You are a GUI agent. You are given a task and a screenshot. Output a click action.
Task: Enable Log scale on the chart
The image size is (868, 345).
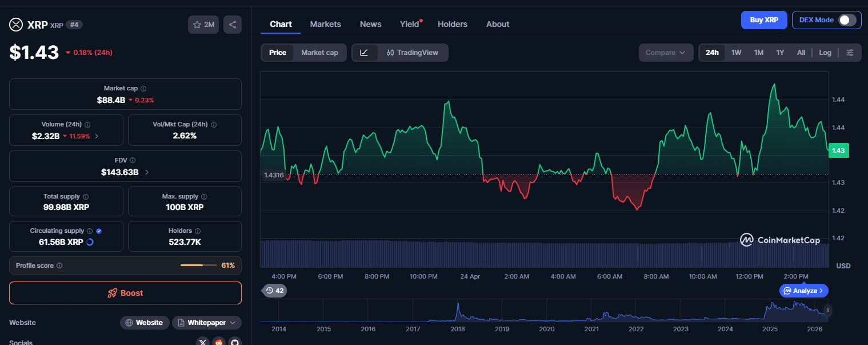(825, 53)
